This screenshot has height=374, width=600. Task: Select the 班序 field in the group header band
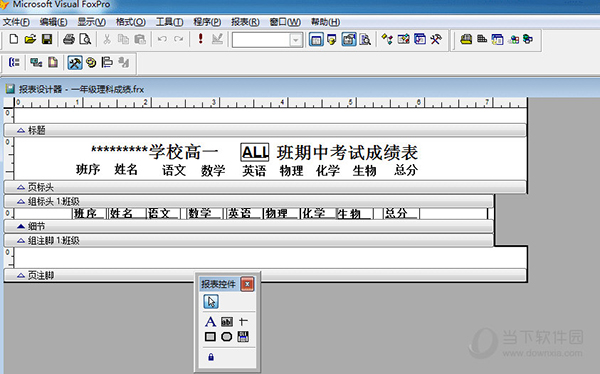[x=88, y=213]
